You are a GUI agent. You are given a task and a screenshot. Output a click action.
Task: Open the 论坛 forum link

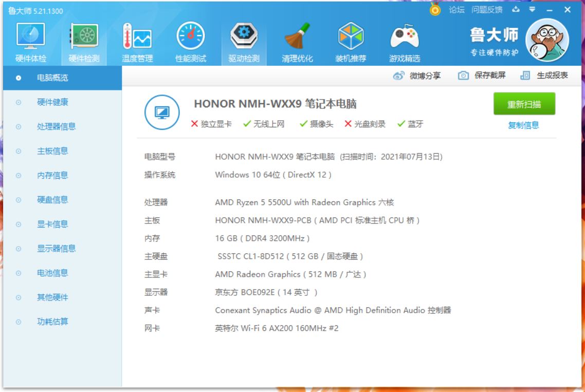[456, 10]
